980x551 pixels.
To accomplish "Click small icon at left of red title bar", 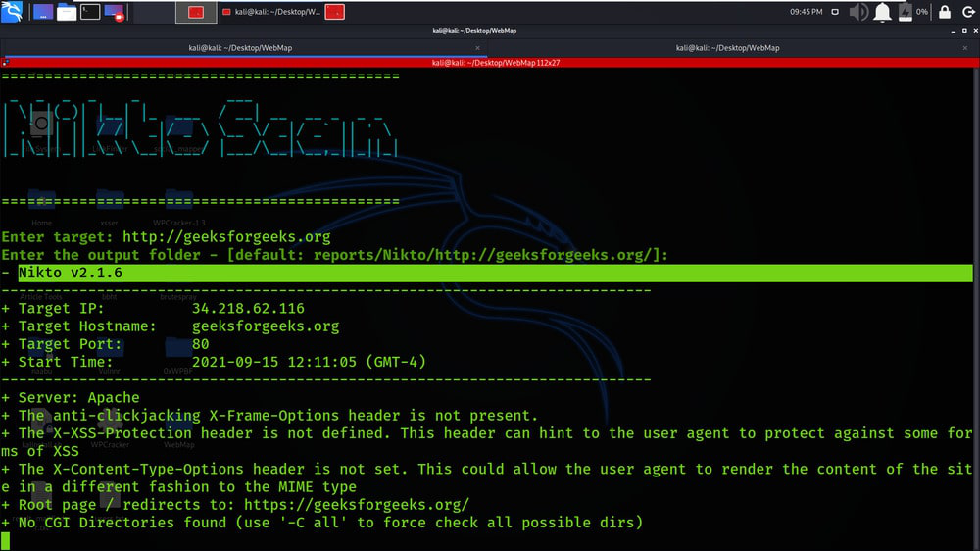I will pyautogui.click(x=6, y=63).
